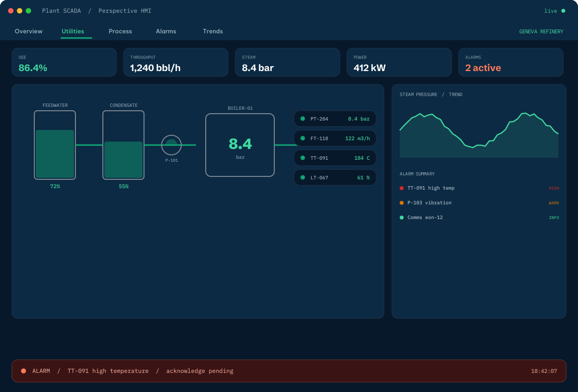Click the Perspective HMI title text
Viewport: 578px width, 392px height.
(x=125, y=11)
